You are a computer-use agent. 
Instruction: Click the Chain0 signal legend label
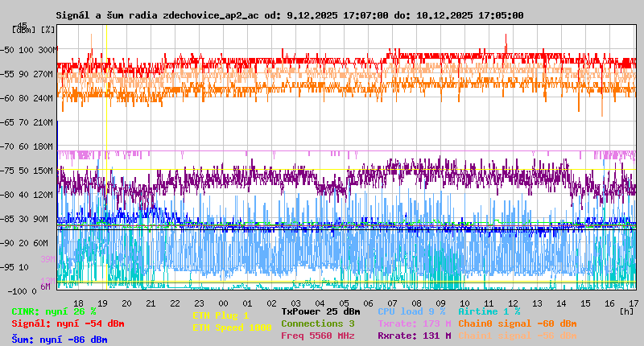pos(517,323)
